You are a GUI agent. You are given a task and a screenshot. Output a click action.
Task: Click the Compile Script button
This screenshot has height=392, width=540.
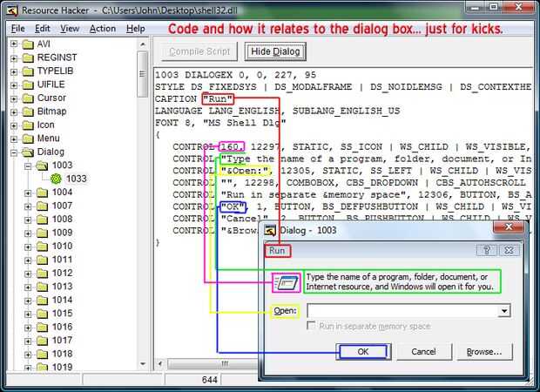199,51
